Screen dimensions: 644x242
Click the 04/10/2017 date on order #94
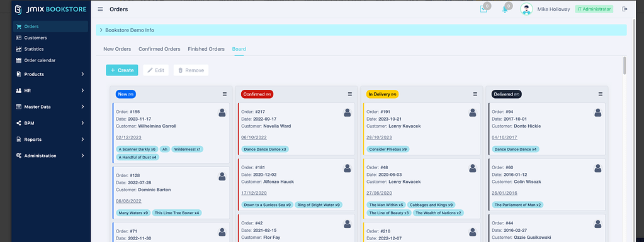504,138
